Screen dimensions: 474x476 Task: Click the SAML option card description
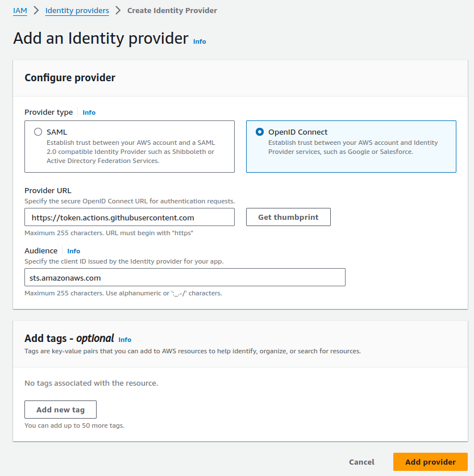(x=131, y=152)
